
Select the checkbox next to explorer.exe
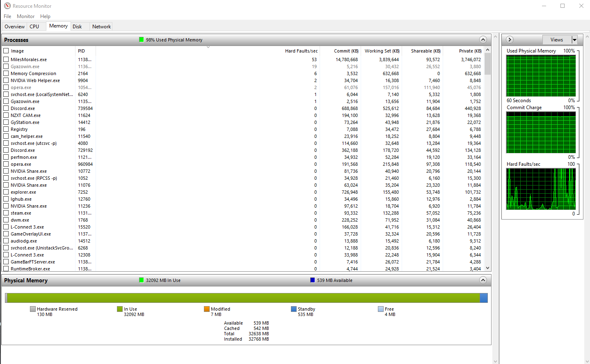coord(6,192)
